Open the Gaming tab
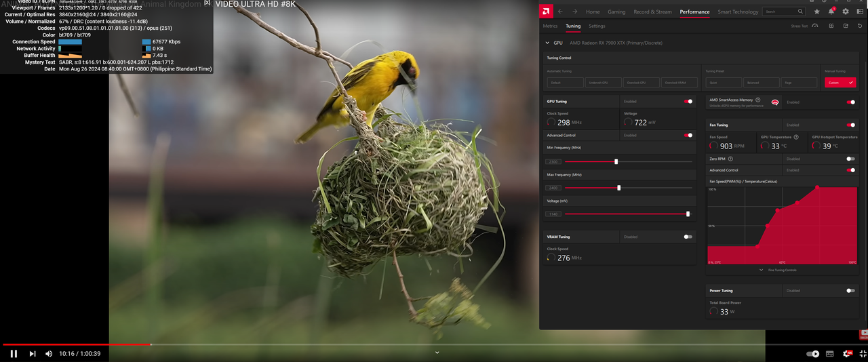This screenshot has height=362, width=868. pos(616,12)
